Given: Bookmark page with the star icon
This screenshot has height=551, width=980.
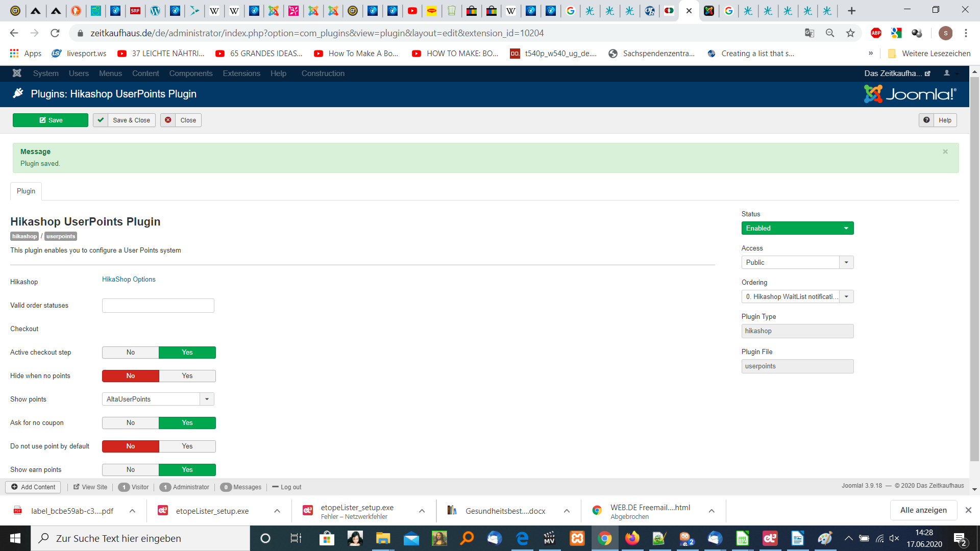Looking at the screenshot, I should pos(850,33).
